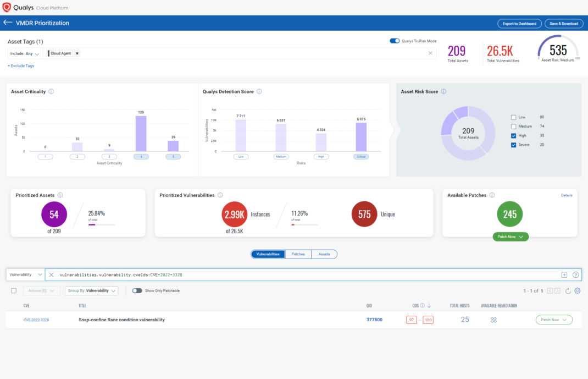Enable Show Only Patchable toggle
This screenshot has width=588, height=379.
pos(137,290)
